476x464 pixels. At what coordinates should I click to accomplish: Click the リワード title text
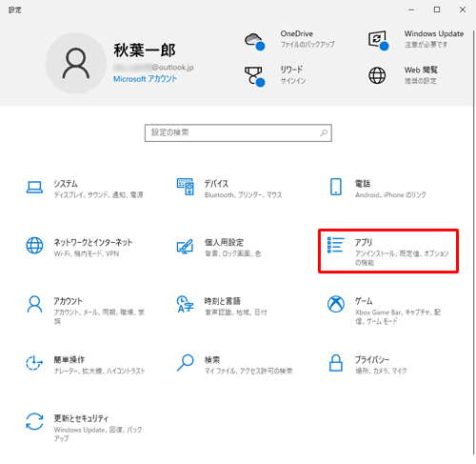291,70
